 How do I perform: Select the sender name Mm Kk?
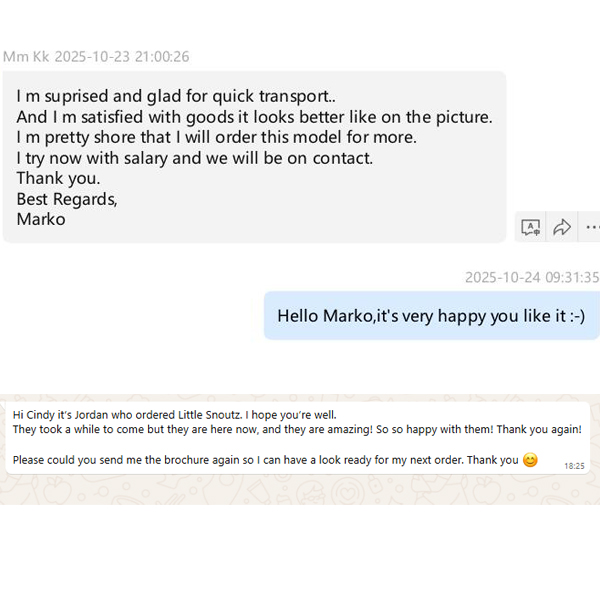coord(26,57)
